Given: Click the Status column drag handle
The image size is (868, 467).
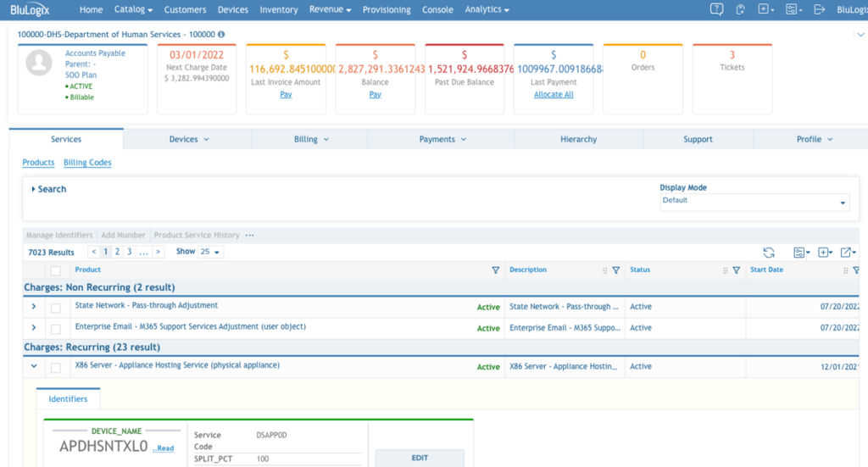Looking at the screenshot, I should (x=726, y=270).
